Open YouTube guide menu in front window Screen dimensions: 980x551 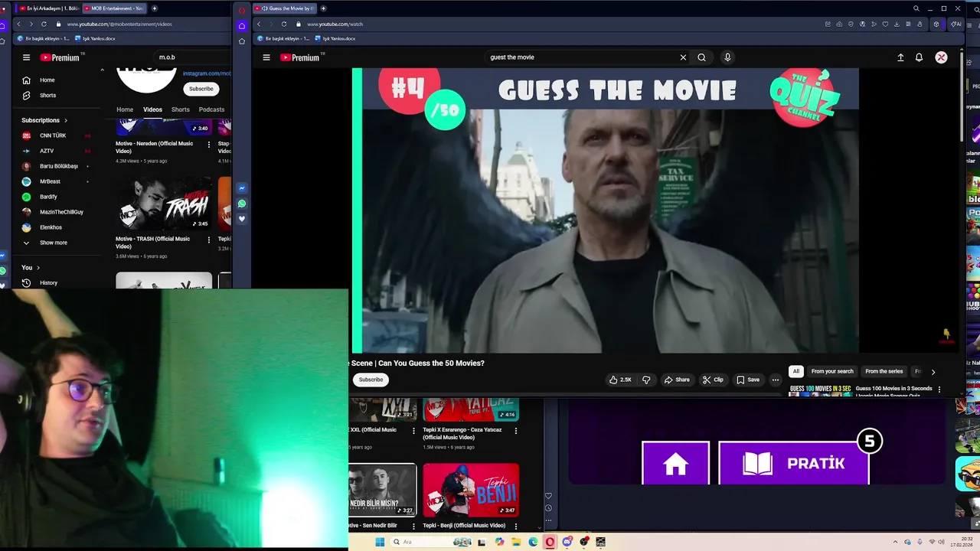pyautogui.click(x=266, y=57)
